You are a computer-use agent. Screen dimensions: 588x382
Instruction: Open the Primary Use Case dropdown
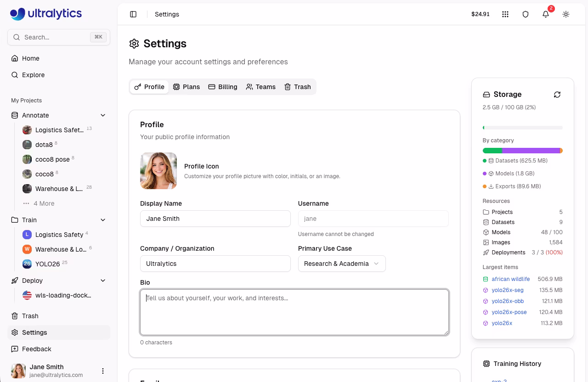[342, 264]
